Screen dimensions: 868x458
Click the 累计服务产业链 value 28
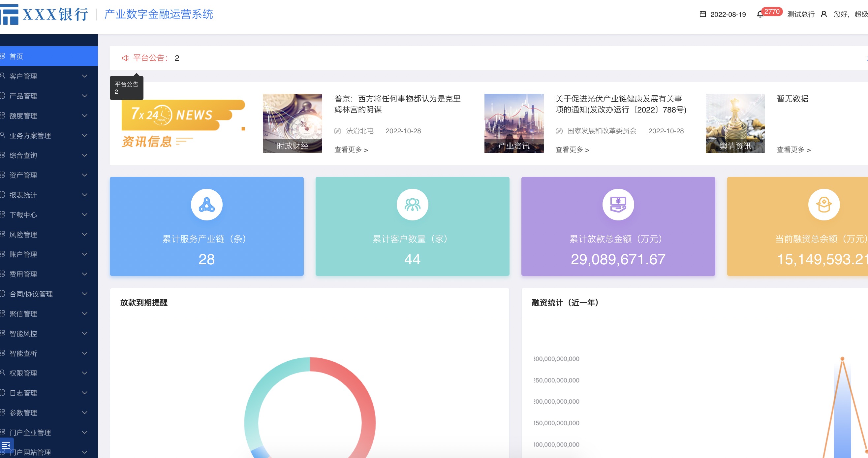click(x=206, y=259)
